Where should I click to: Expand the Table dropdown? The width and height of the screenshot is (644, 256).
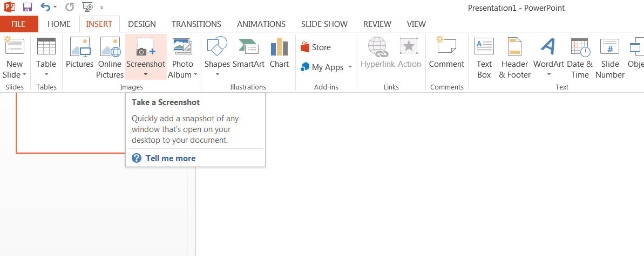[46, 74]
